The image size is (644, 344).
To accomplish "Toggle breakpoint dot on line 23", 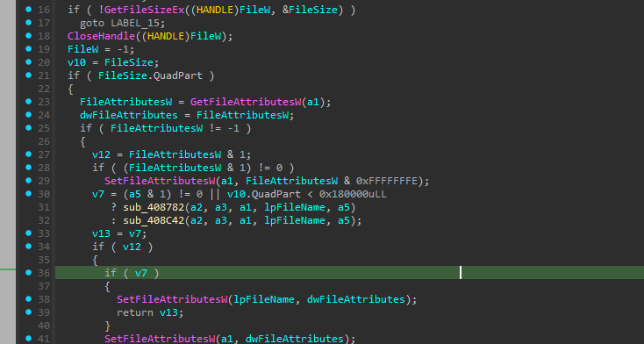I will point(28,102).
